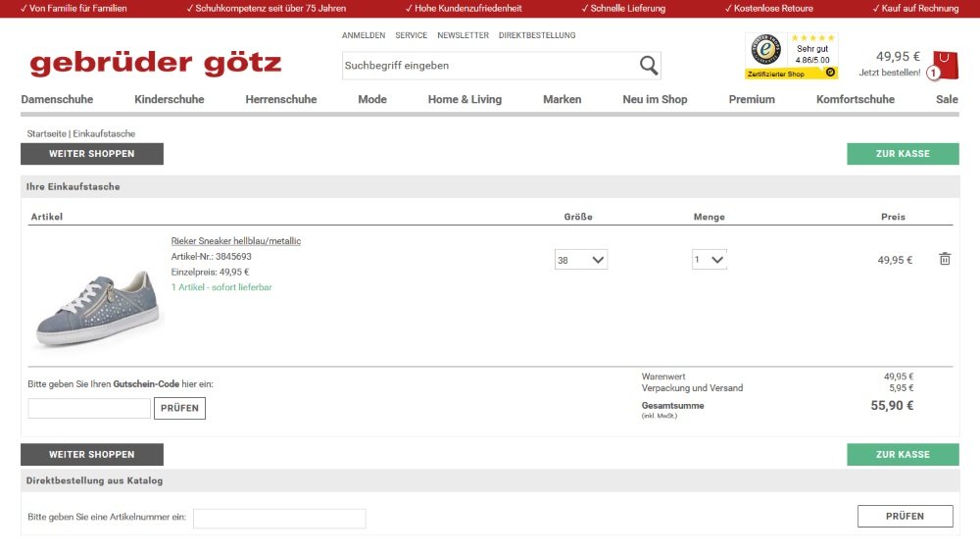Focus the Artikelnummer input field

tap(279, 518)
